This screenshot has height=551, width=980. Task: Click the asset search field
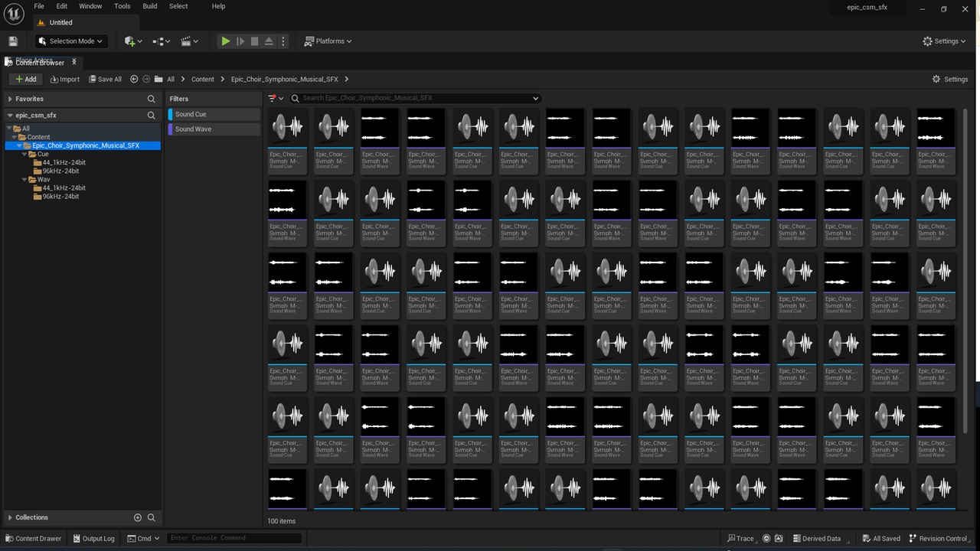(416, 98)
